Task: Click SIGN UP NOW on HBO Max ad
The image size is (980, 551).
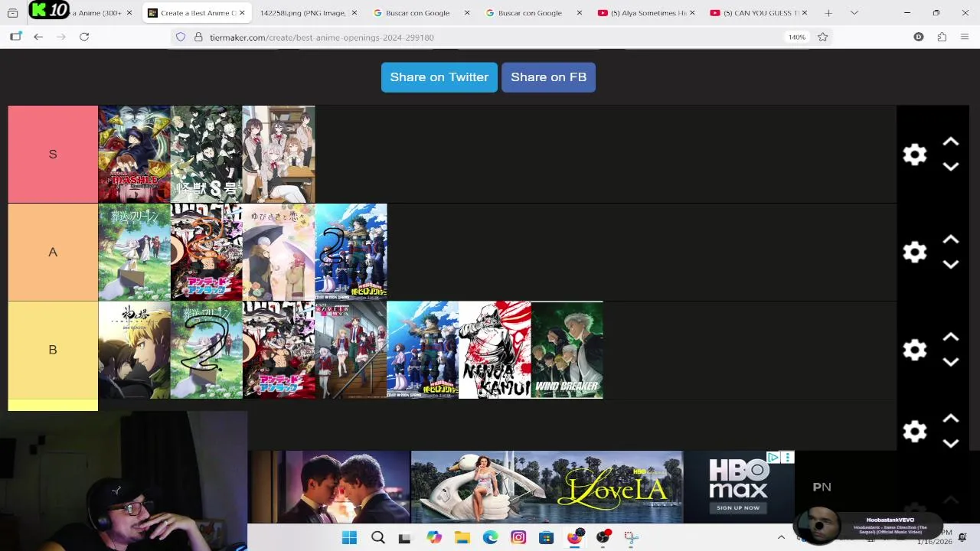Action: (x=738, y=507)
